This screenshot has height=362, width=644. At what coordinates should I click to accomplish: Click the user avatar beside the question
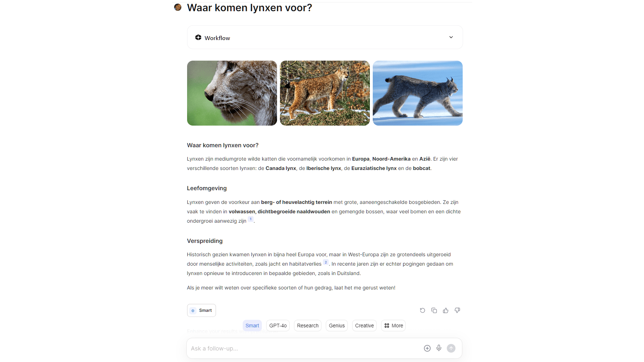(178, 7)
